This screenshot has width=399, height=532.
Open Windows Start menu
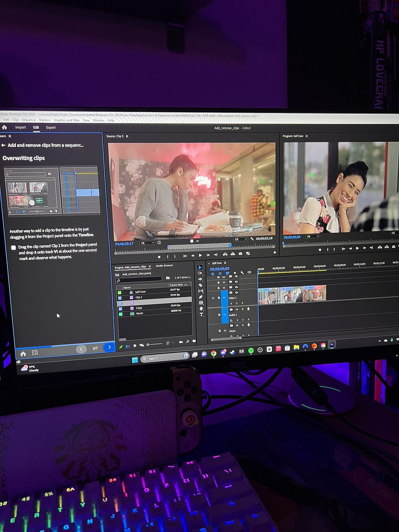[135, 360]
